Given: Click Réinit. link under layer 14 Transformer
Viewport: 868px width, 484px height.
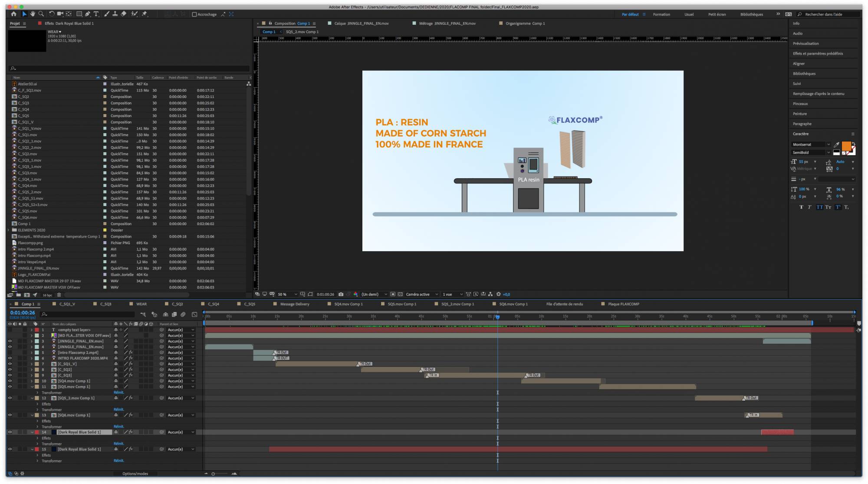Looking at the screenshot, I should [118, 444].
